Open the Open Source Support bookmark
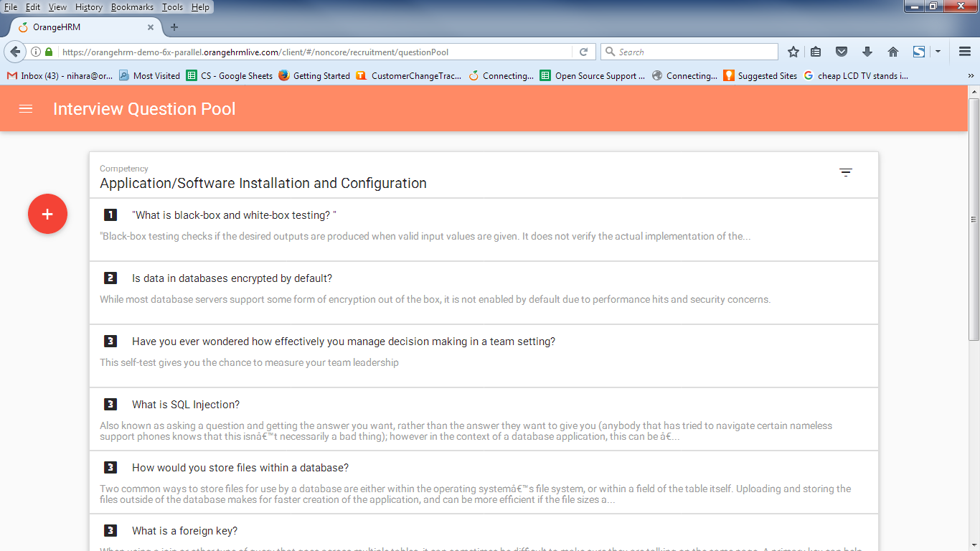The image size is (980, 551). coord(593,75)
